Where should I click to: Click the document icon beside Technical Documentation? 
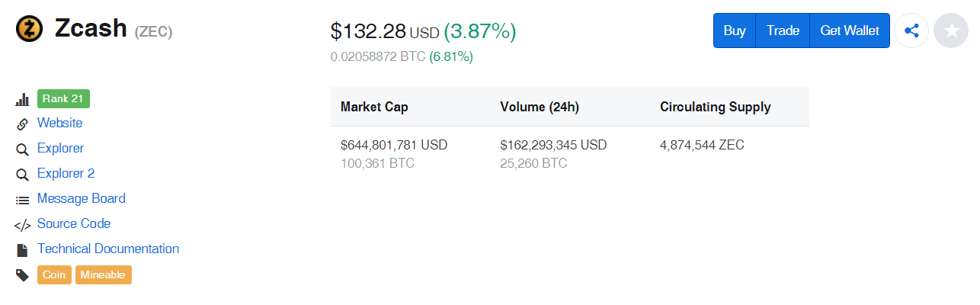coord(22,250)
